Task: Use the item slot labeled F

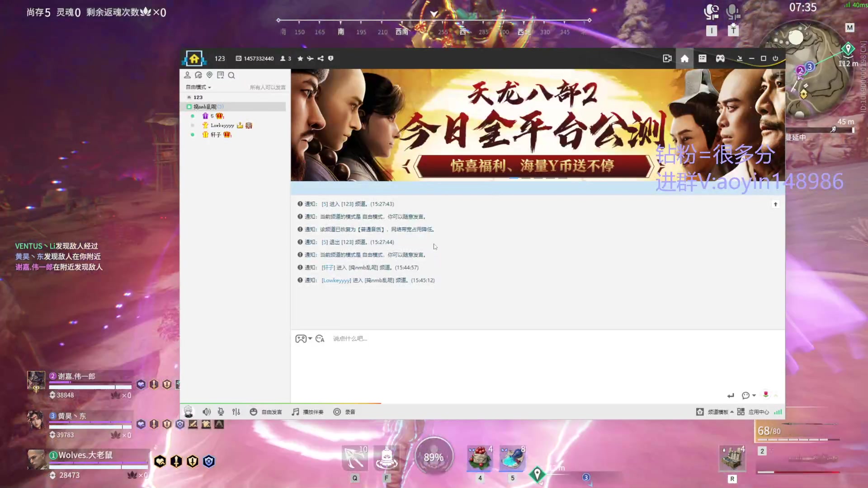Action: 387,458
